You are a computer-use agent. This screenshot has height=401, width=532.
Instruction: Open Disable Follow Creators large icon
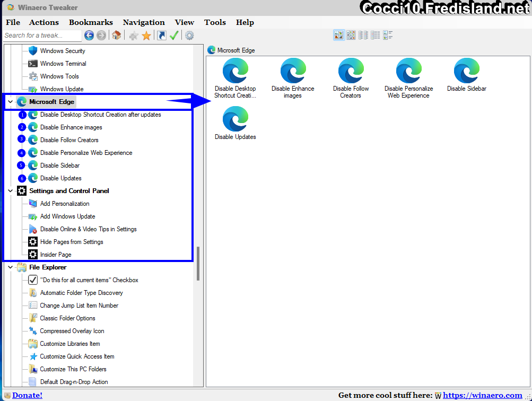click(x=351, y=79)
